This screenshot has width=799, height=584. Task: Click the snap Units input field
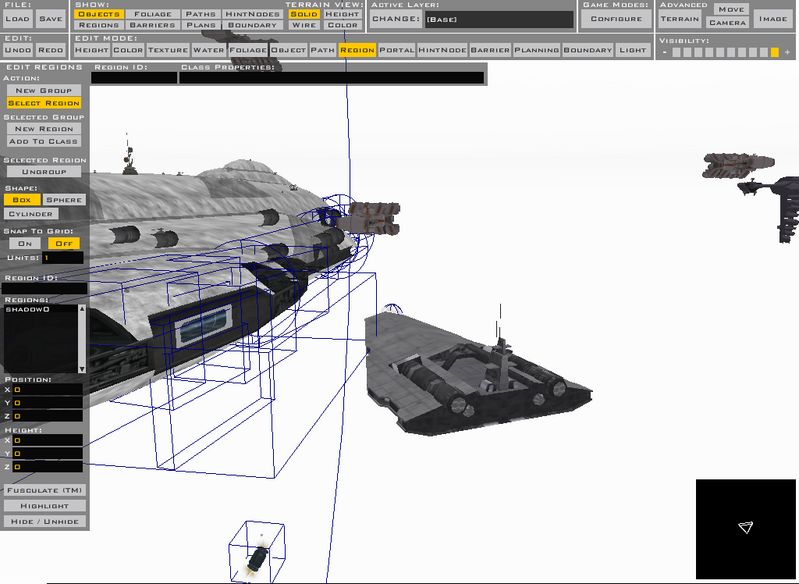[63, 258]
